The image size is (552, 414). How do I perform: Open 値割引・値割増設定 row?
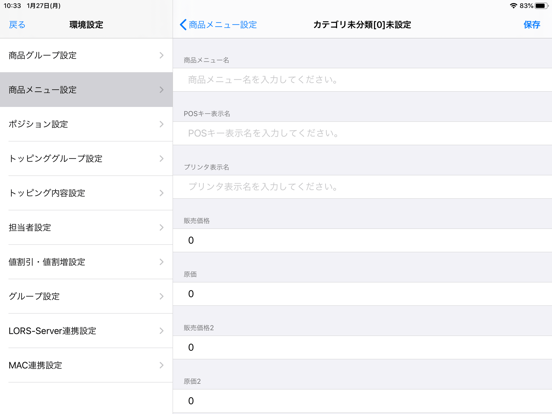pyautogui.click(x=86, y=262)
